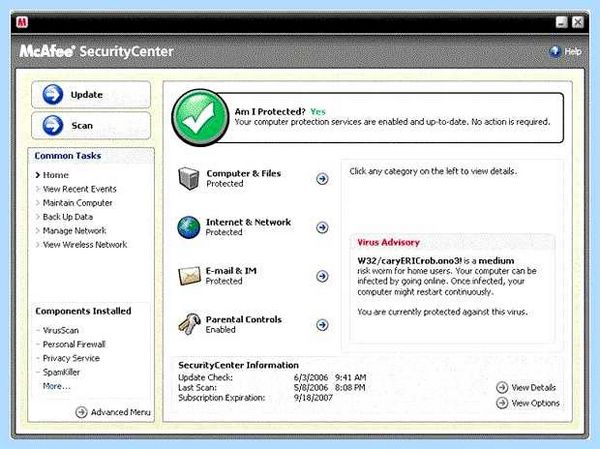Click the Internet & Network globe icon
Image resolution: width=600 pixels, height=449 pixels.
189,227
